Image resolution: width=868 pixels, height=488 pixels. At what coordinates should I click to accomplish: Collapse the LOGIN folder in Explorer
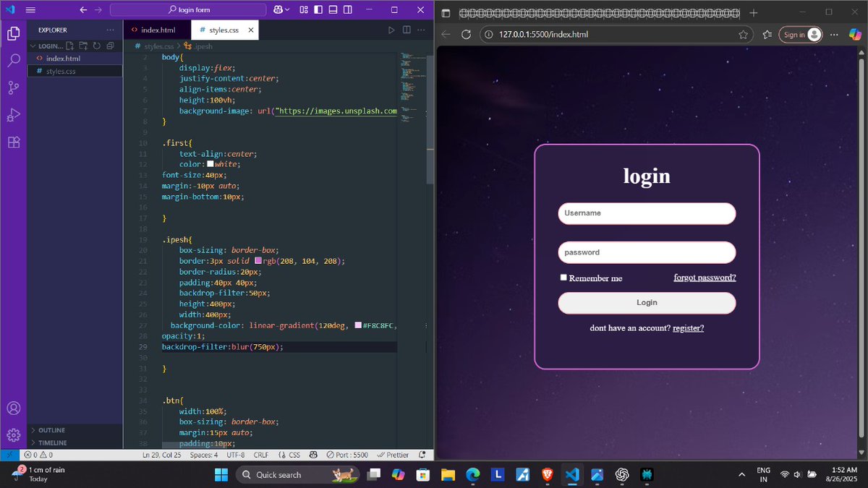click(35, 45)
